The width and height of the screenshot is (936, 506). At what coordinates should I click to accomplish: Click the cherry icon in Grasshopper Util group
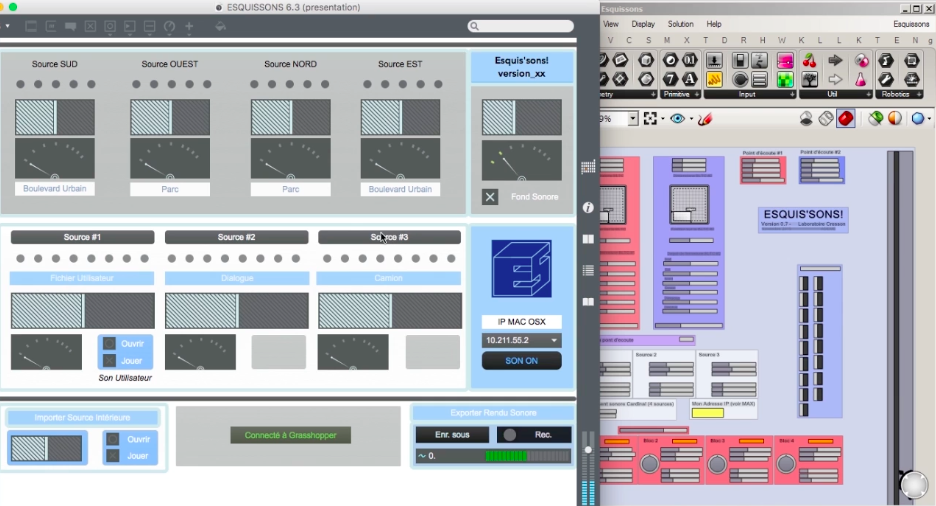(x=810, y=60)
